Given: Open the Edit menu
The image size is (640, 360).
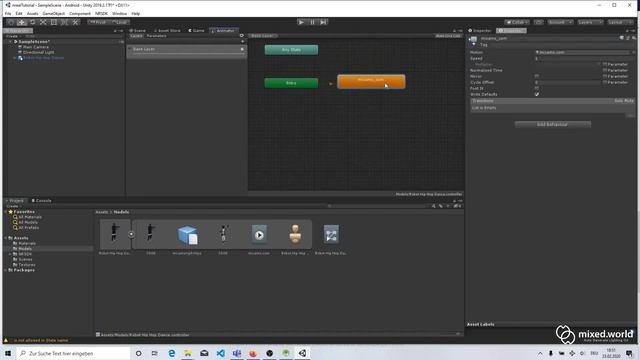Looking at the screenshot, I should pyautogui.click(x=19, y=13).
